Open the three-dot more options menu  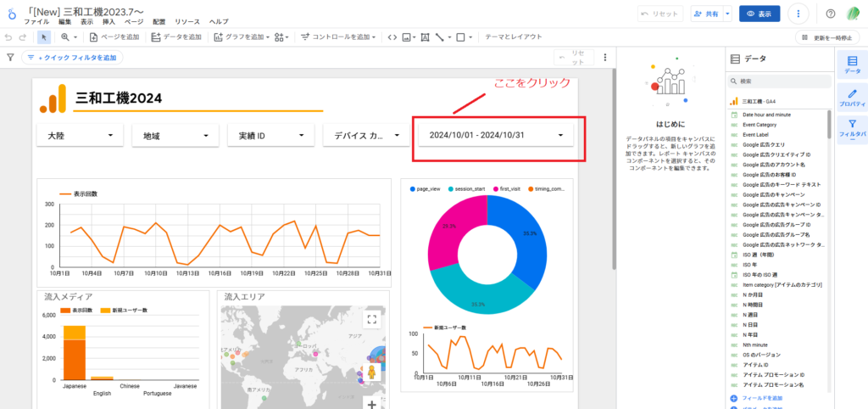(798, 14)
